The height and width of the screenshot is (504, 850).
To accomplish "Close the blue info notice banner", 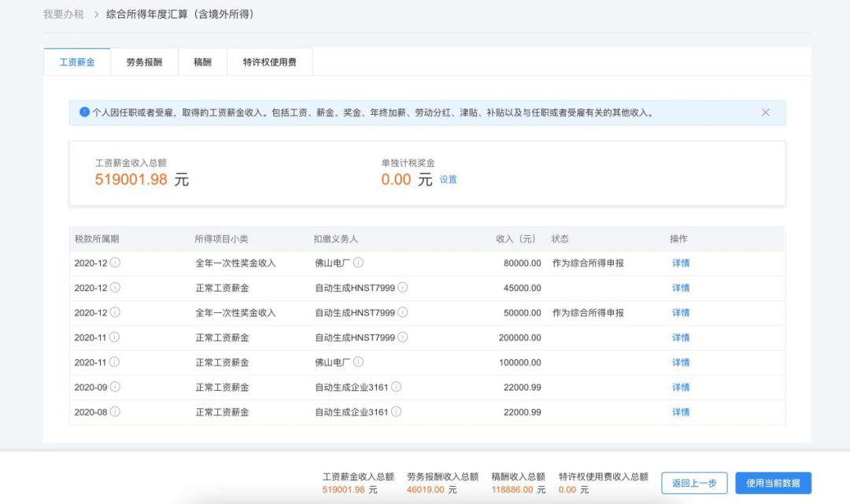I will click(766, 112).
